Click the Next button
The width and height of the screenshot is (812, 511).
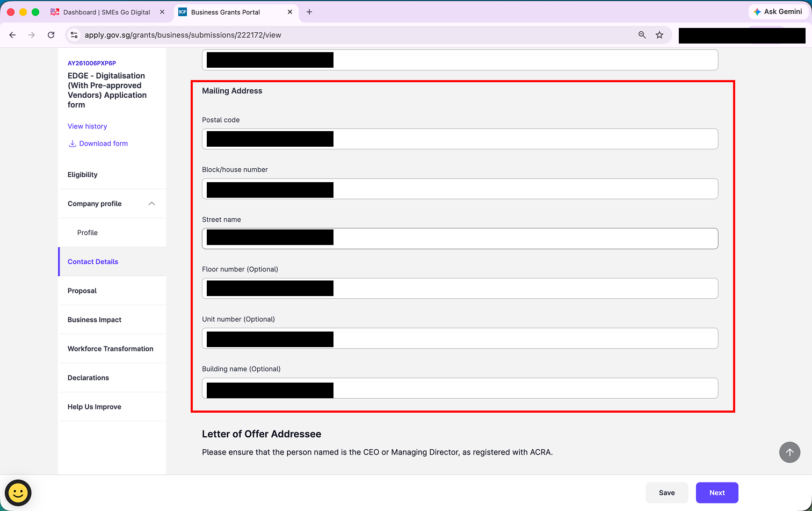(717, 493)
